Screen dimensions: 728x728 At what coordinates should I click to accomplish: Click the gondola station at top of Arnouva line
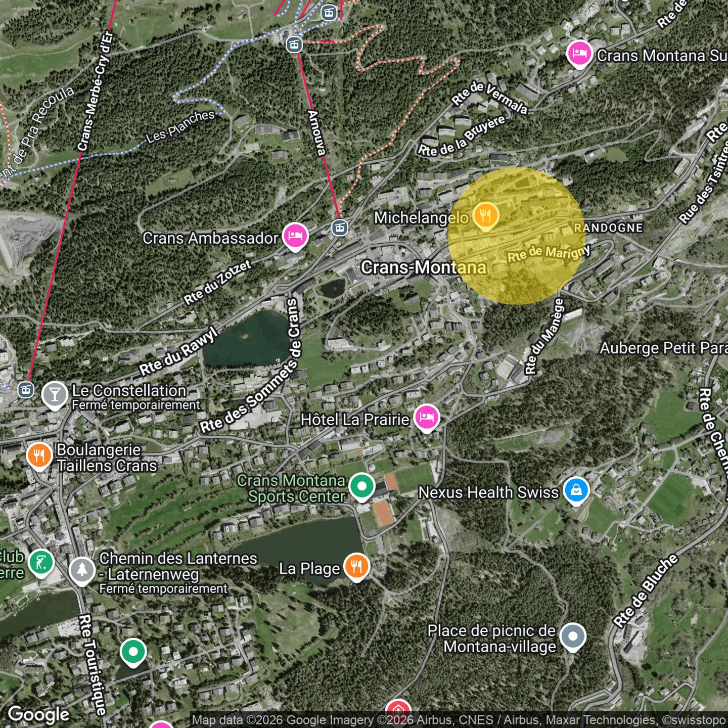(294, 44)
